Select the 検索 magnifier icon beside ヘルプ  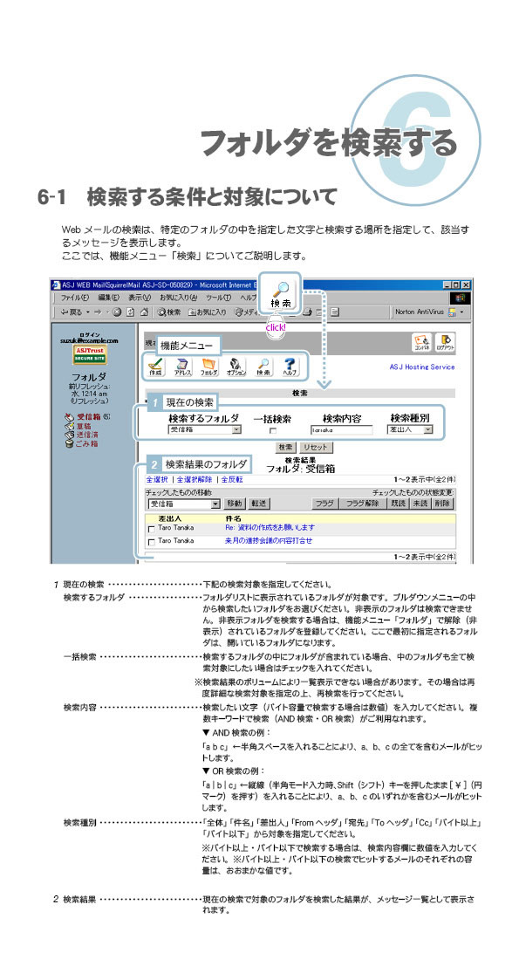263,367
